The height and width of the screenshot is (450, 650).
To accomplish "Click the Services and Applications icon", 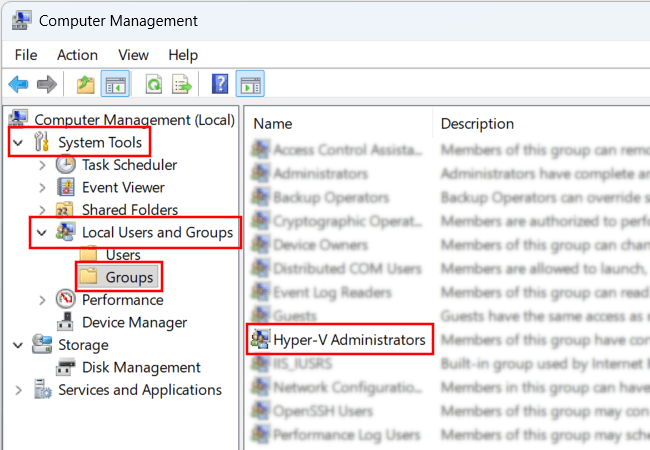I will click(43, 389).
